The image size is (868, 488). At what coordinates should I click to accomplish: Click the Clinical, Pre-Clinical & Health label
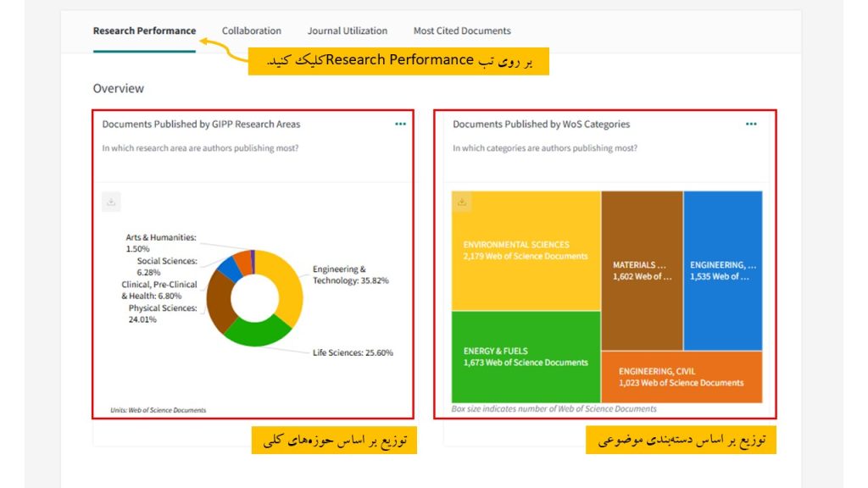click(159, 291)
